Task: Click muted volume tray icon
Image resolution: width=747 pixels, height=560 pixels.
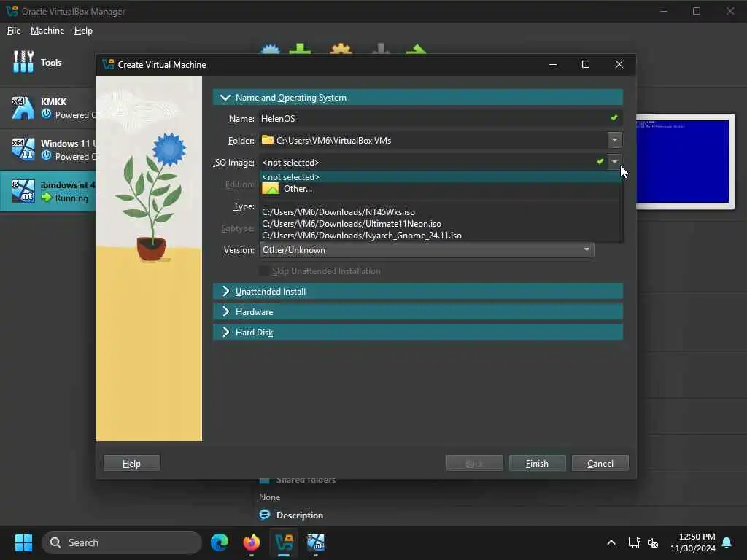Action: click(653, 542)
